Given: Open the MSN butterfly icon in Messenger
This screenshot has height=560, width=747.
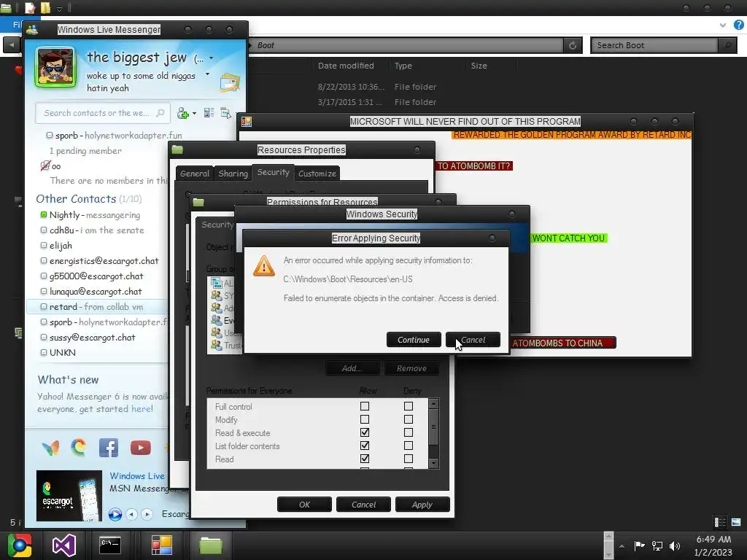Looking at the screenshot, I should [50, 448].
